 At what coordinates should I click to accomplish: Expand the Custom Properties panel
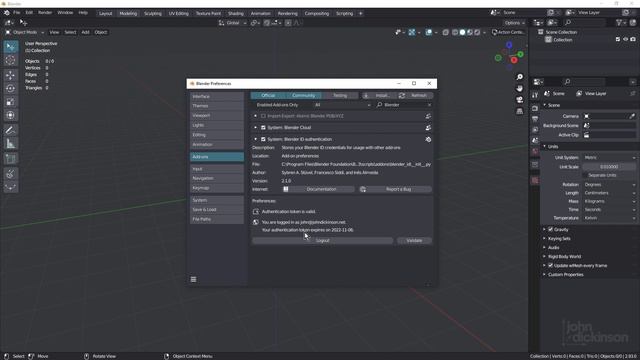565,274
